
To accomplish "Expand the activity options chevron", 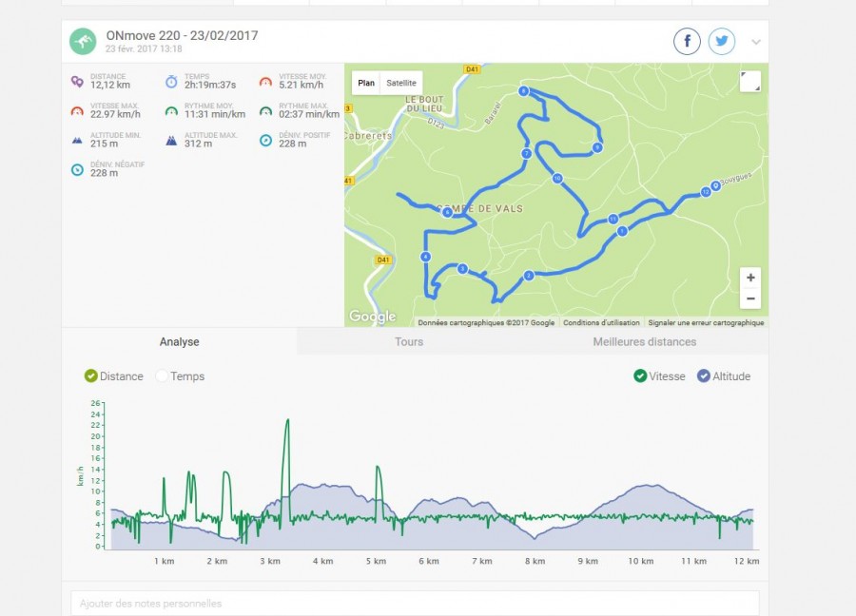I will pos(756,42).
